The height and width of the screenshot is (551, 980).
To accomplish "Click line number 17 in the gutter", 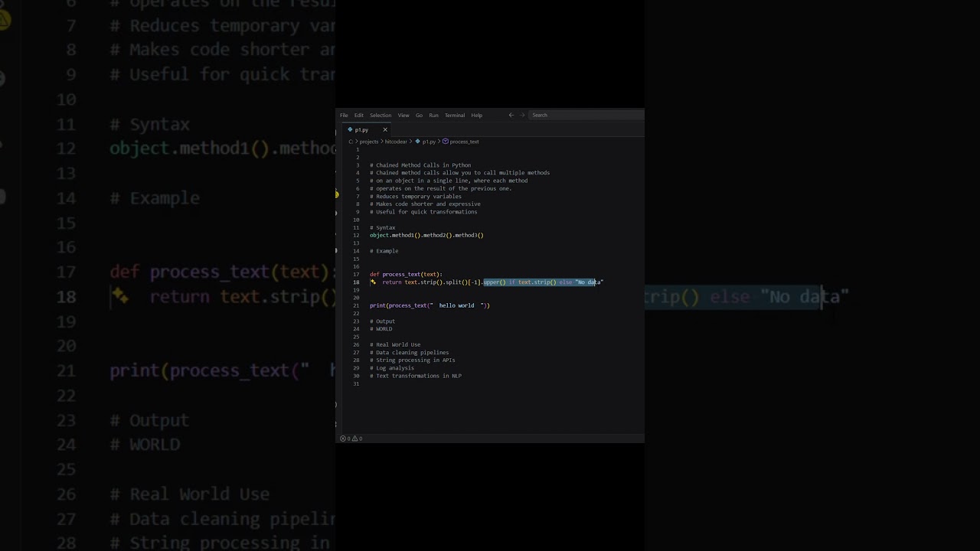I will [357, 274].
